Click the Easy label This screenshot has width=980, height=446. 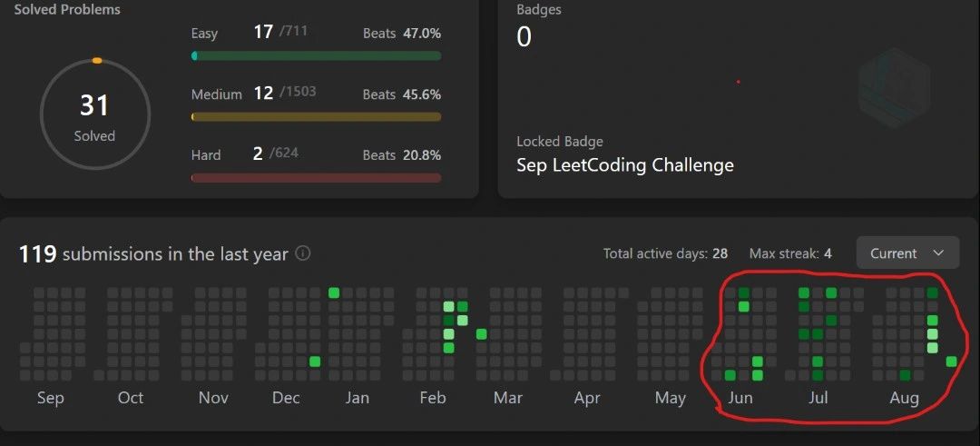204,34
